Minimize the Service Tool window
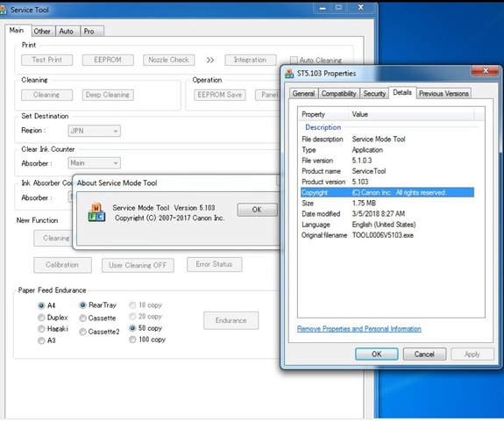504x422 pixels. point(323,8)
